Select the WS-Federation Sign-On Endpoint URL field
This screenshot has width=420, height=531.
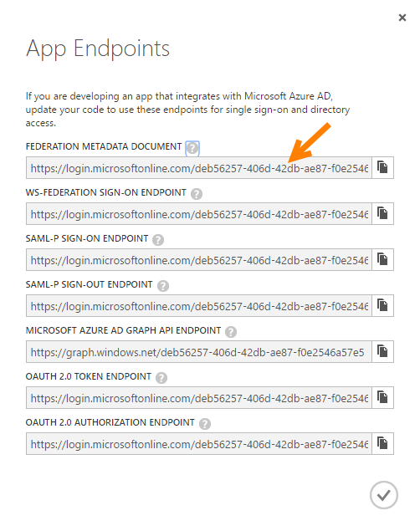click(199, 214)
